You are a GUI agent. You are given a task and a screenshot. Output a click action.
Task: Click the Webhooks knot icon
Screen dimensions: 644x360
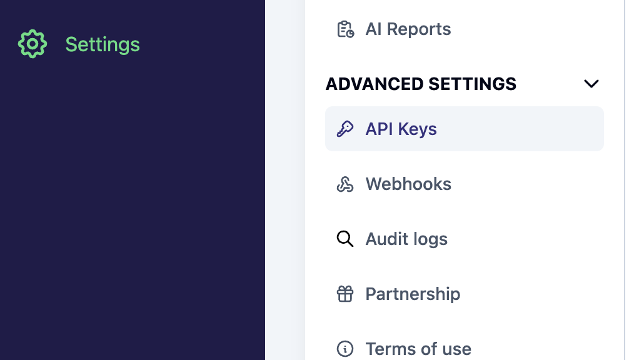[345, 184]
